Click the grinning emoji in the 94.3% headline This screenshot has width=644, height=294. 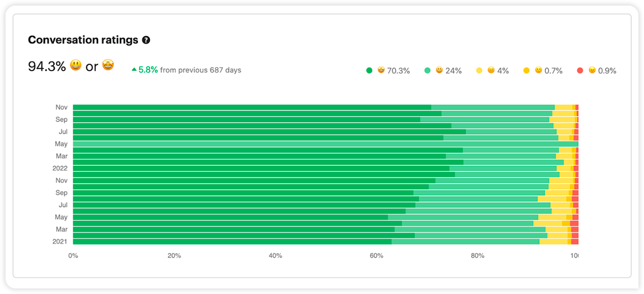[75, 66]
